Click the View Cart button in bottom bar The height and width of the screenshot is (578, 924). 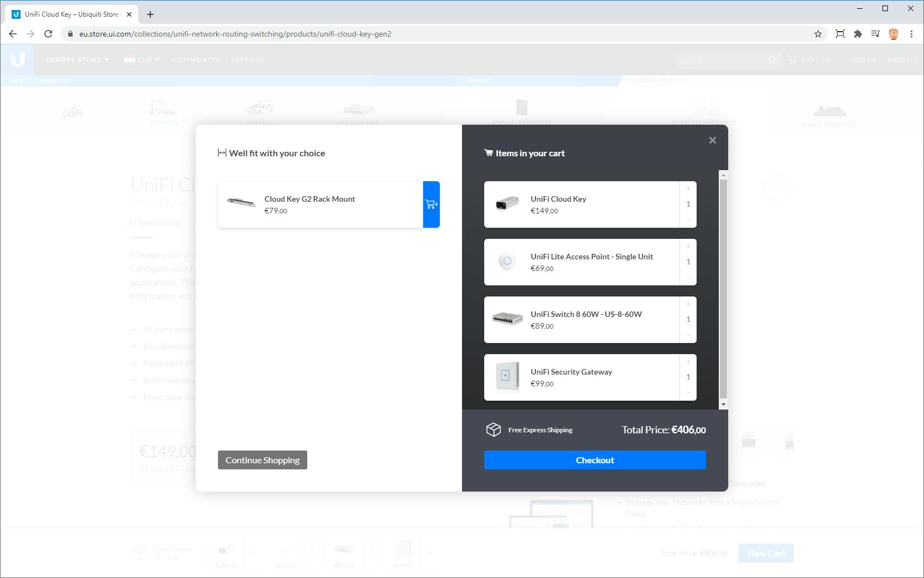(765, 553)
